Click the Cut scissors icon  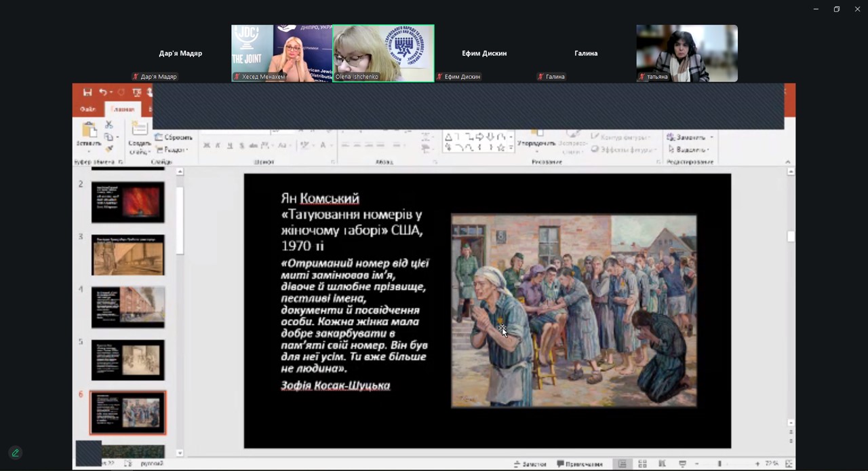point(108,125)
